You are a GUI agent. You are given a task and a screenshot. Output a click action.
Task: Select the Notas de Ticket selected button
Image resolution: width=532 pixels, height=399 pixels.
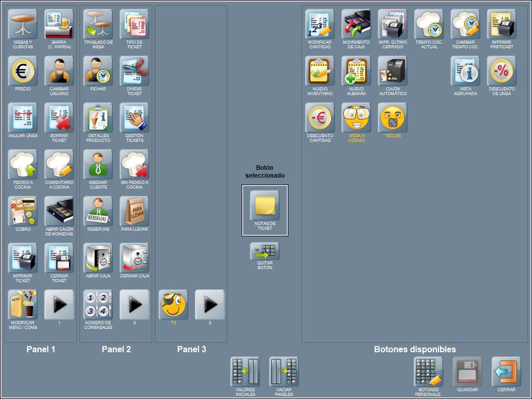(x=265, y=205)
